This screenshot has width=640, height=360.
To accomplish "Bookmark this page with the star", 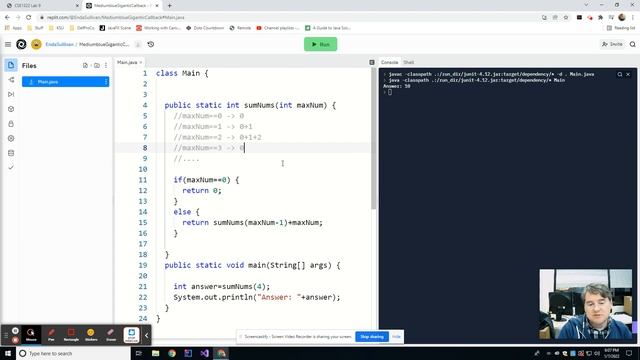I will coord(566,18).
